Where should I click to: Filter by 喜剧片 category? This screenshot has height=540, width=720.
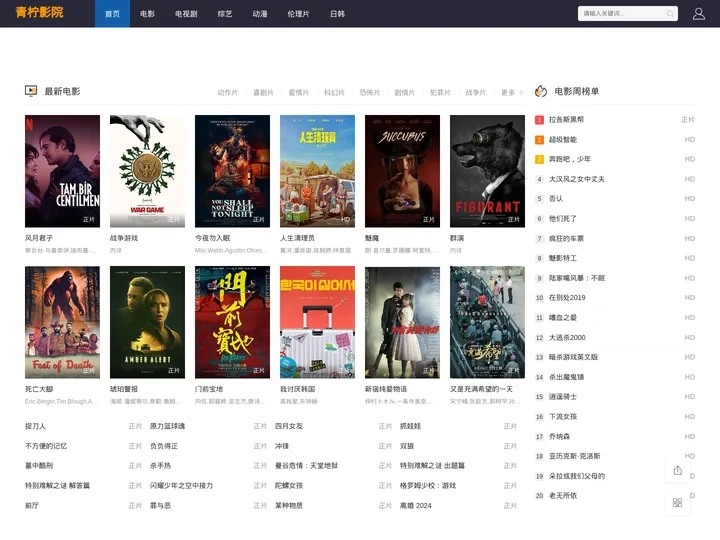click(x=263, y=93)
